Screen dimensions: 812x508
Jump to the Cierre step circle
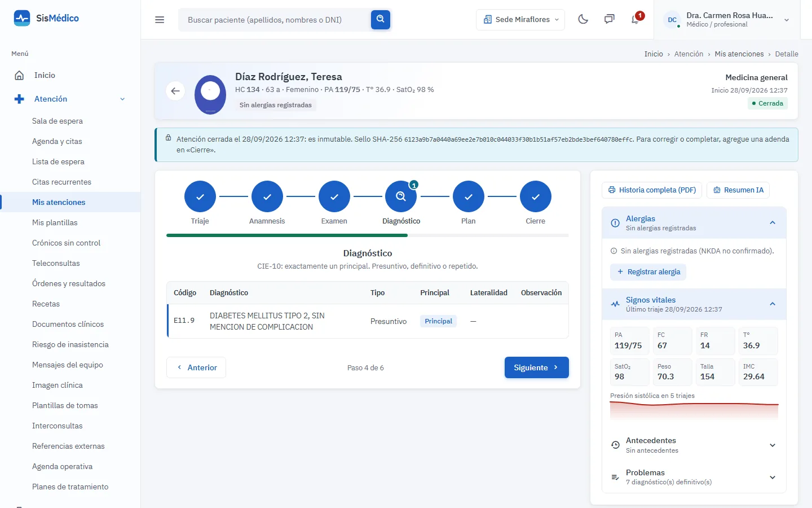[x=536, y=196]
